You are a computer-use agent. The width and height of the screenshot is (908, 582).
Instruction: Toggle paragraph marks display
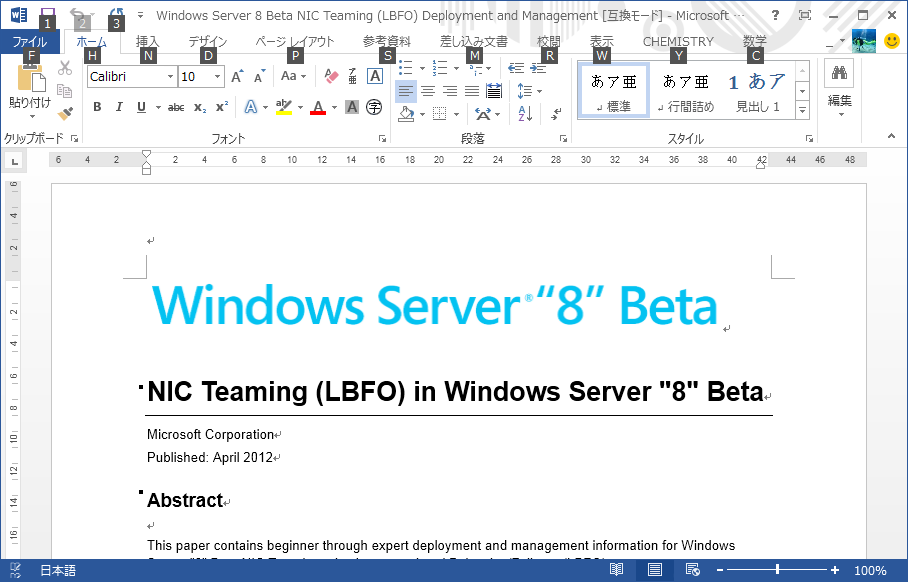point(557,113)
